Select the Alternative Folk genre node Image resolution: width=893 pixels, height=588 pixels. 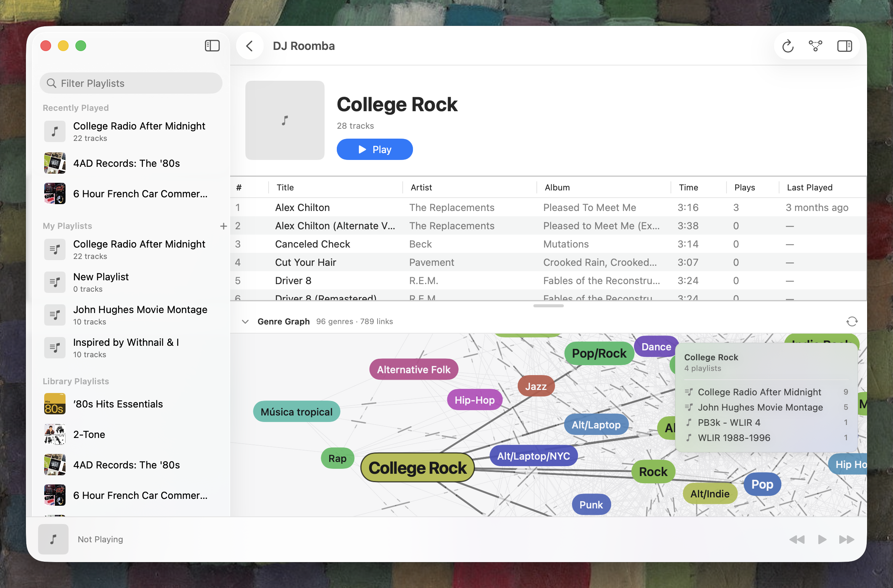click(414, 369)
